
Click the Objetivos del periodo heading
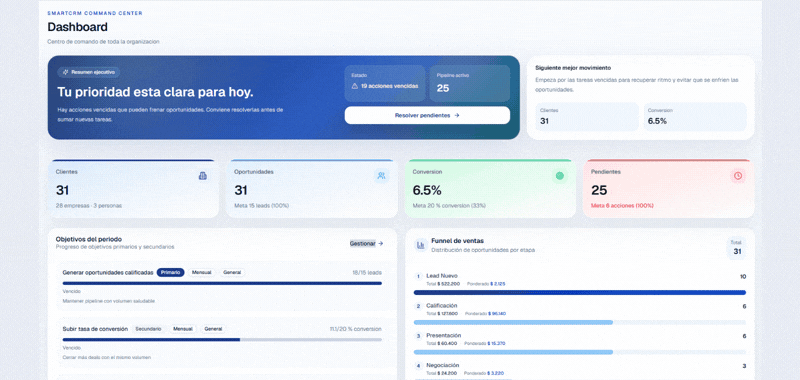[x=89, y=239]
